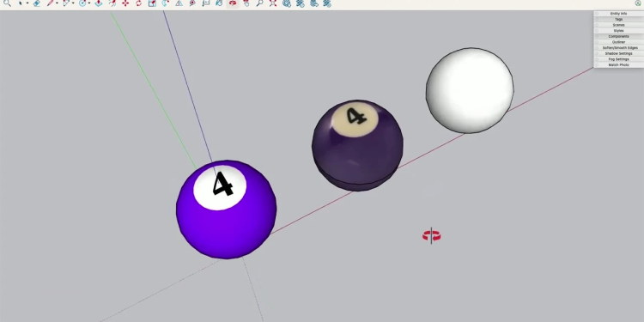
Task: Open the Select tool dropdown arrow
Action: (27, 3)
